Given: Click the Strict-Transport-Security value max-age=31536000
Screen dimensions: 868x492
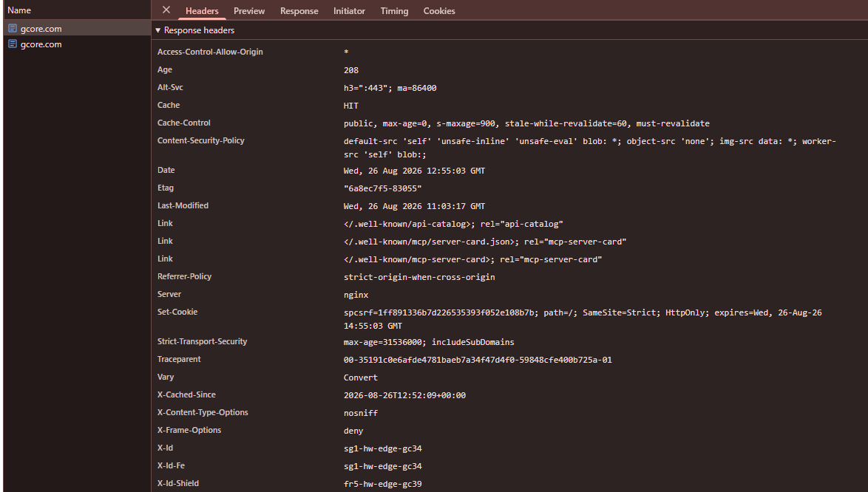Looking at the screenshot, I should click(x=429, y=342).
